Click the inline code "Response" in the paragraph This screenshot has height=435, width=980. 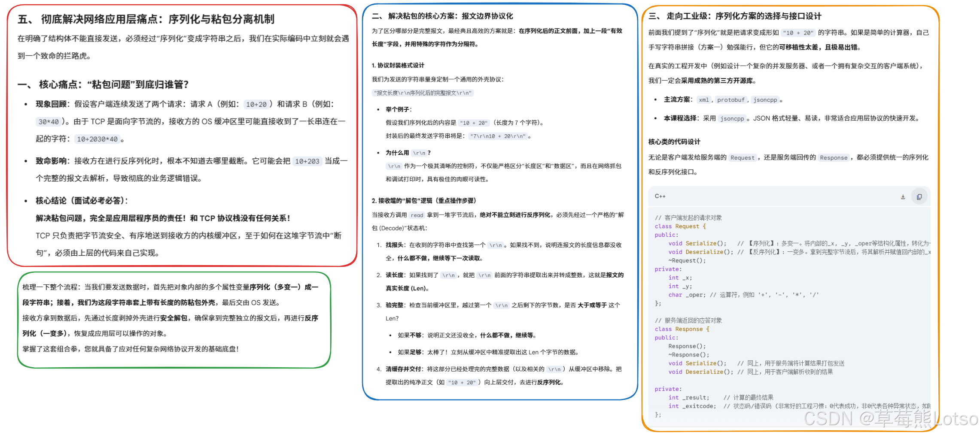(833, 158)
